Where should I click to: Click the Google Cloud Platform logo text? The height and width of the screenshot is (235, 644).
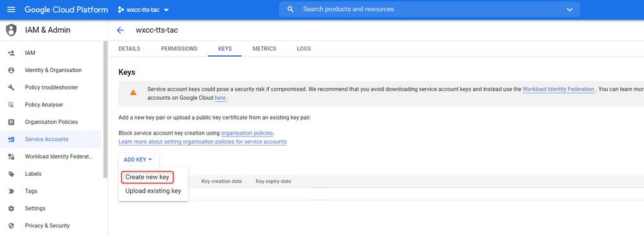(x=66, y=10)
